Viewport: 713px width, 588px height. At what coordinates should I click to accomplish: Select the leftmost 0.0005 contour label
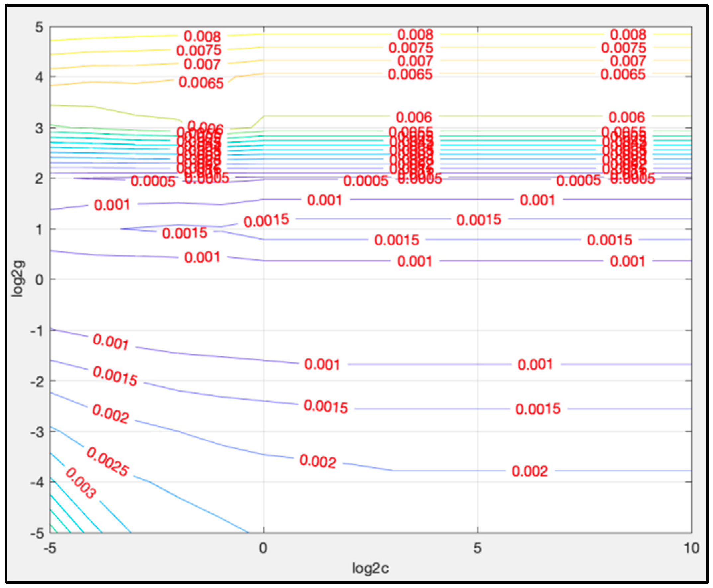(x=153, y=181)
